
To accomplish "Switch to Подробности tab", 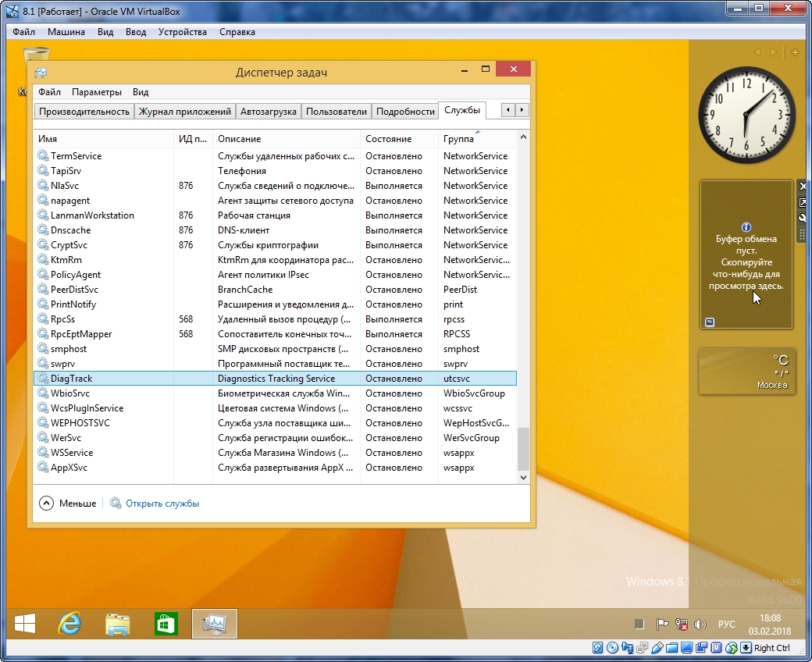I will (x=405, y=112).
